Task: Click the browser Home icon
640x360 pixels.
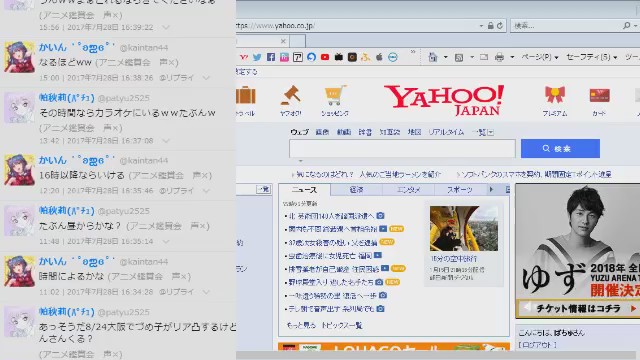Action: [x=433, y=57]
